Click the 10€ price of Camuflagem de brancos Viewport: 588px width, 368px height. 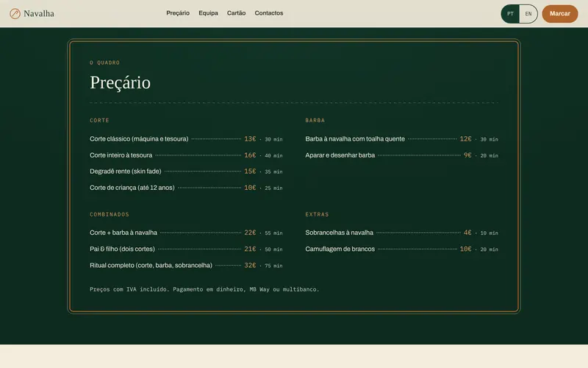pyautogui.click(x=465, y=249)
